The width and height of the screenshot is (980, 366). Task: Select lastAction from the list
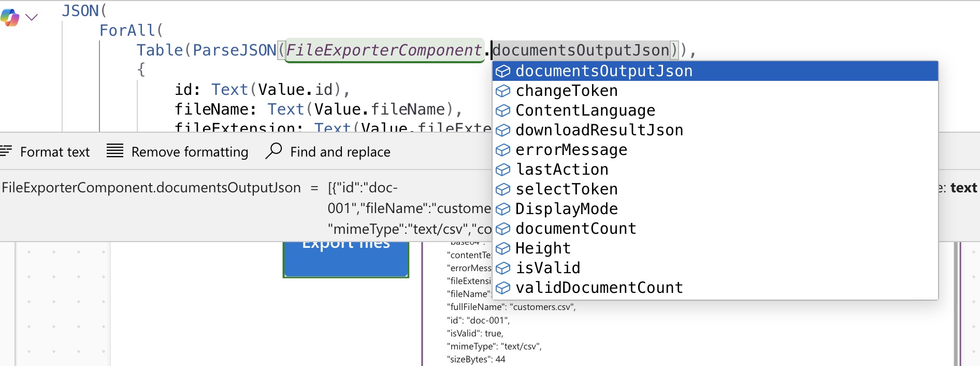point(715,170)
